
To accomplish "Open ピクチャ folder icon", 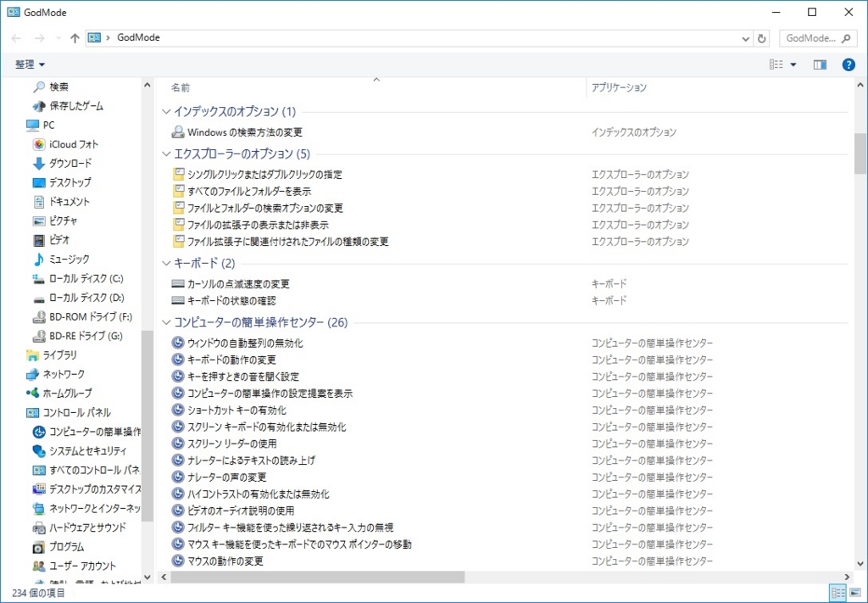I will pyautogui.click(x=39, y=221).
